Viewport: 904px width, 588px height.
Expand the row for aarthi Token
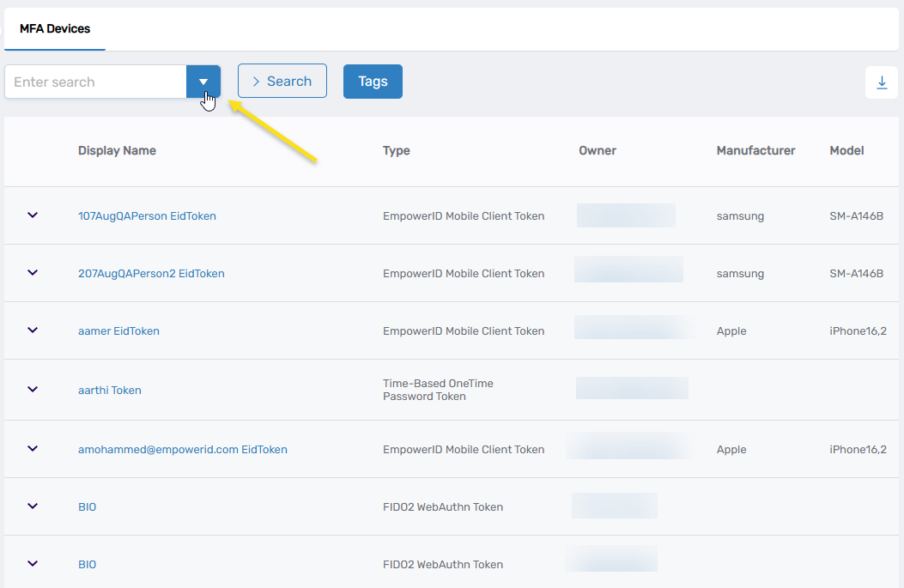pos(33,389)
